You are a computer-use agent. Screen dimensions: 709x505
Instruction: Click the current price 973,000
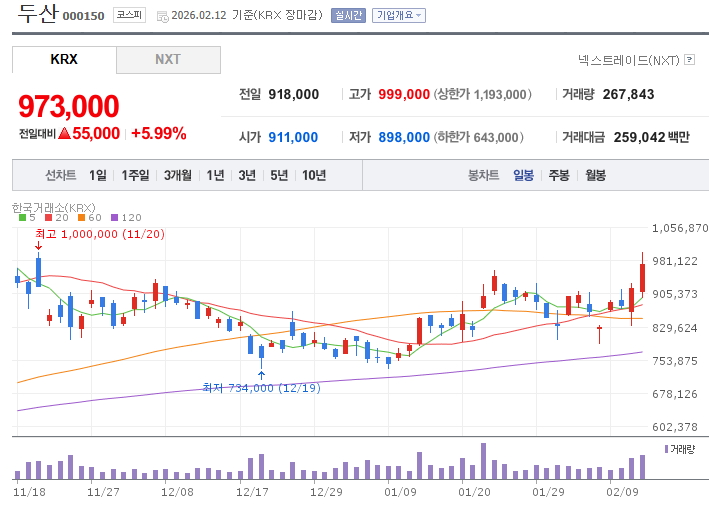pyautogui.click(x=69, y=106)
